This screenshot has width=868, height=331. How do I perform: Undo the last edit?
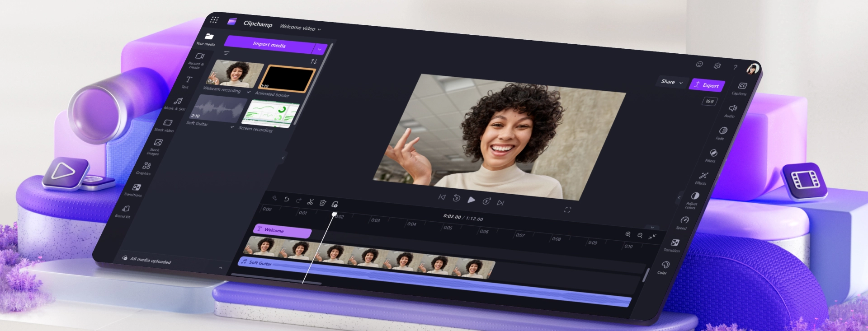(x=286, y=199)
